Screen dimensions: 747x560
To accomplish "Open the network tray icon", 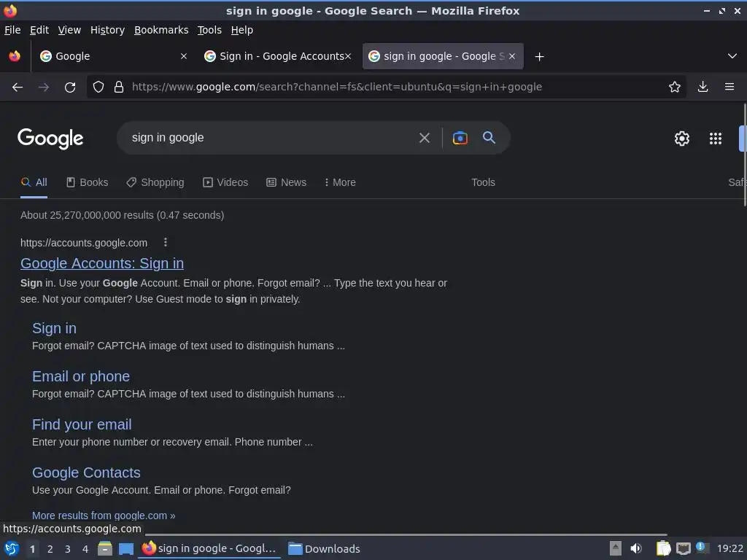I will 683,548.
